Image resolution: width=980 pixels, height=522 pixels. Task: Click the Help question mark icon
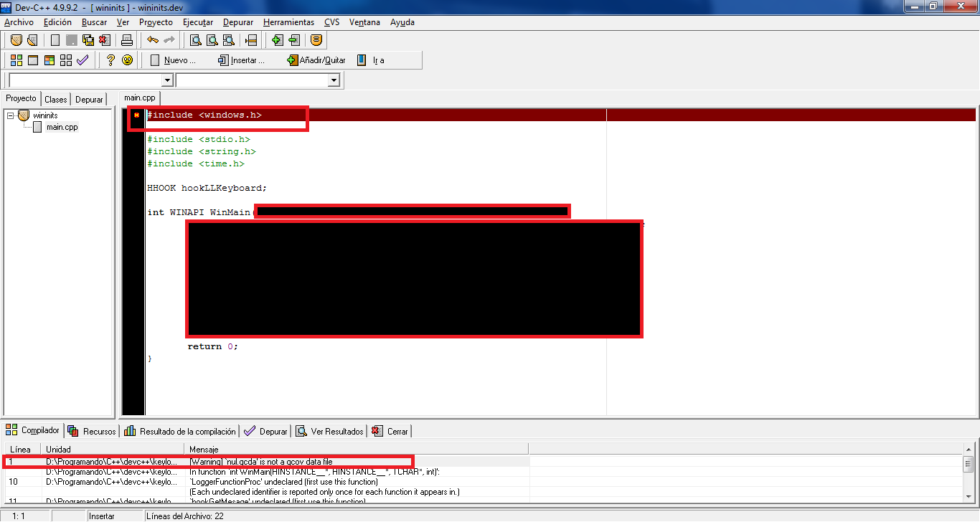coord(110,60)
